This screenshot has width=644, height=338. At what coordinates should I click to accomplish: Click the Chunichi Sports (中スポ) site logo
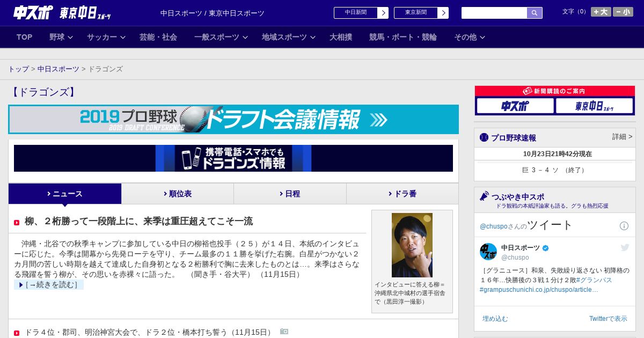coord(33,12)
